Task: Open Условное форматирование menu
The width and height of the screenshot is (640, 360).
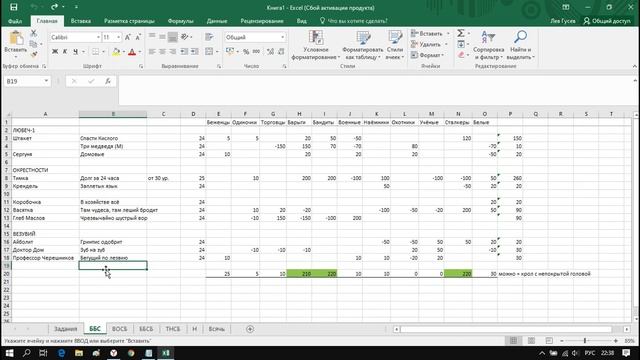Action: tap(316, 45)
